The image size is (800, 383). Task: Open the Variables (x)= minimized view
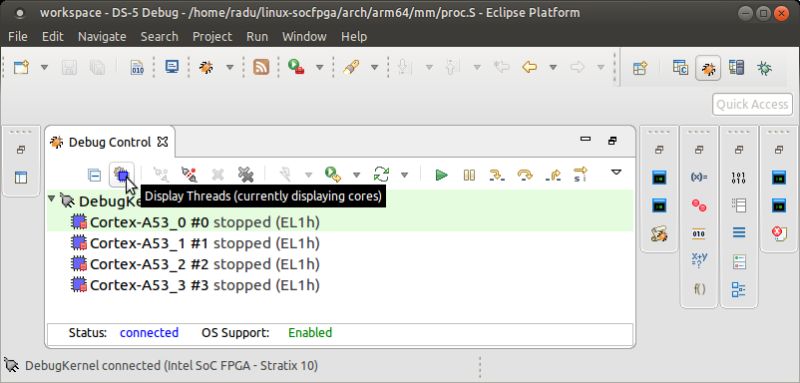click(698, 177)
